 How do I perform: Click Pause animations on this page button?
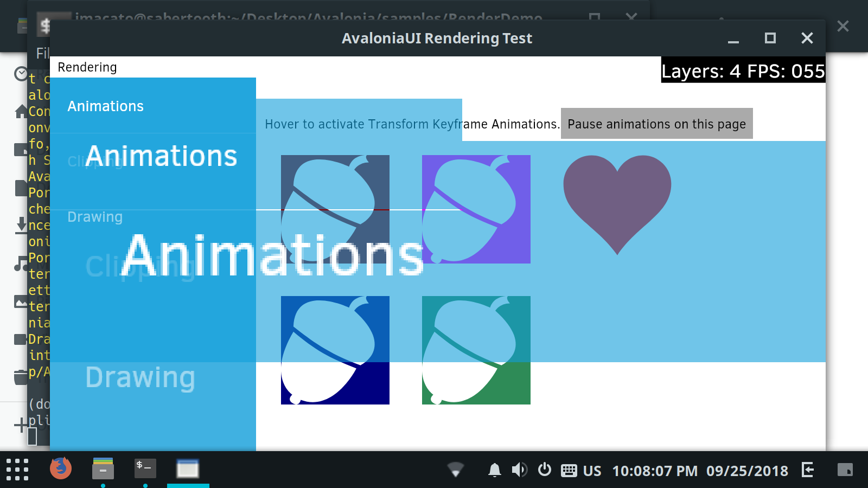656,124
